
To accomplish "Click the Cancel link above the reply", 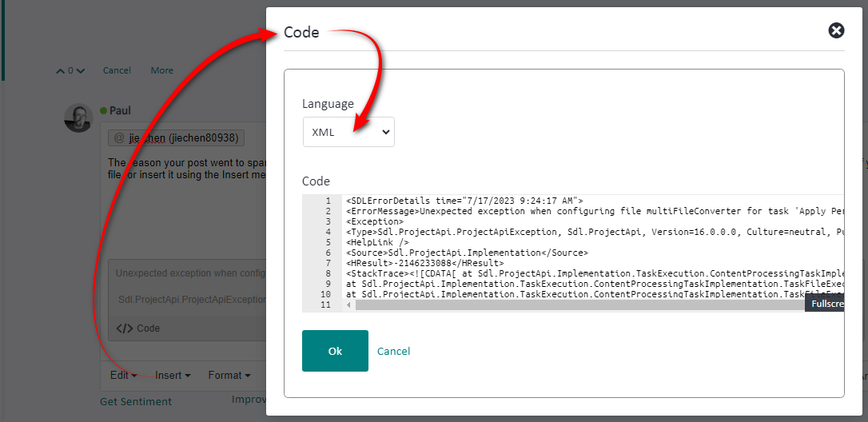I will 117,70.
